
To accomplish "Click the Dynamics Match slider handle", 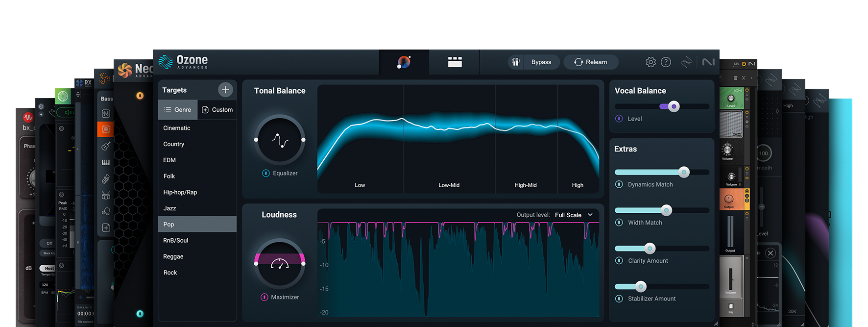I will pos(684,172).
